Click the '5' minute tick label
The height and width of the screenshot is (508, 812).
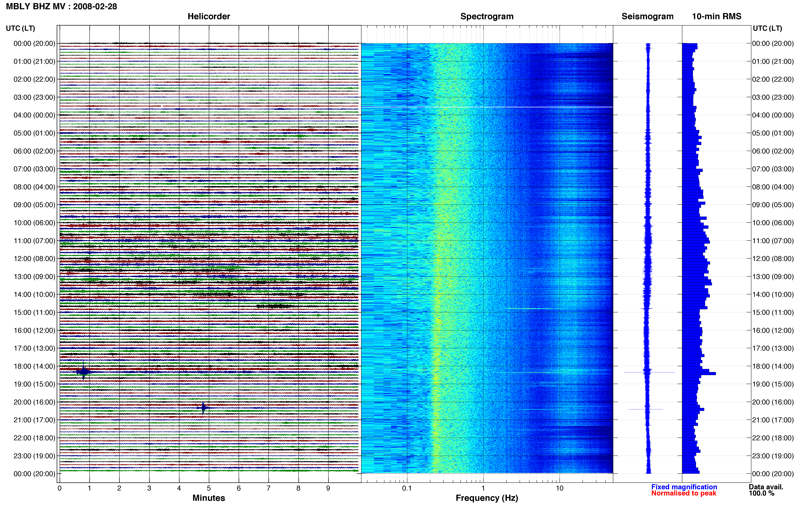click(x=209, y=488)
